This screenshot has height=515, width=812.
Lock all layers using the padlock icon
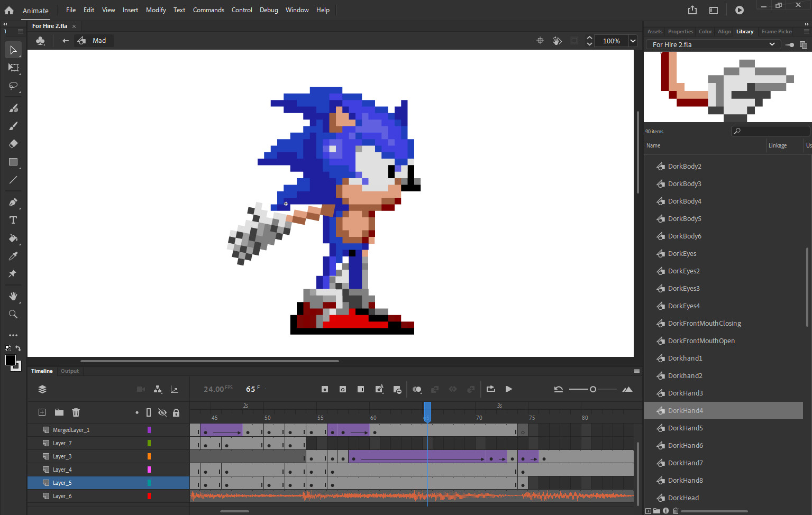(176, 412)
